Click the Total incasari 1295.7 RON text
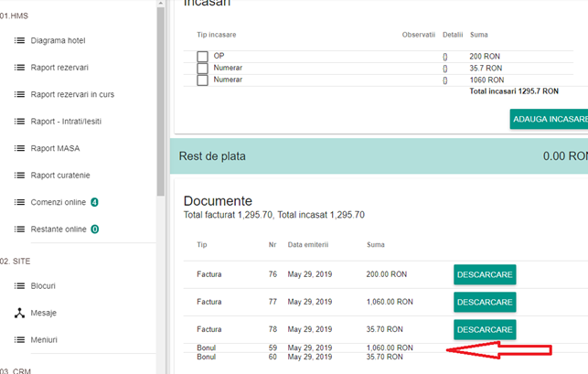Screen dimensions: 588x374 click(x=514, y=91)
